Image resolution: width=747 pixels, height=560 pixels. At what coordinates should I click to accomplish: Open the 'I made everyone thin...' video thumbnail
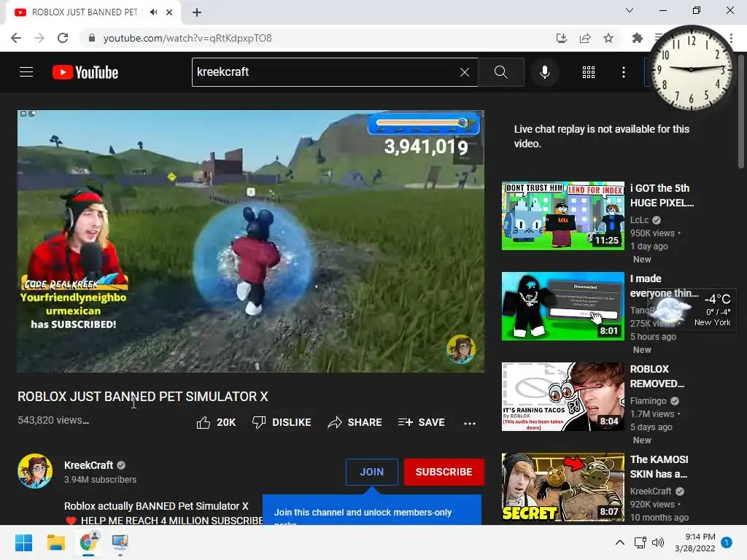pyautogui.click(x=562, y=306)
